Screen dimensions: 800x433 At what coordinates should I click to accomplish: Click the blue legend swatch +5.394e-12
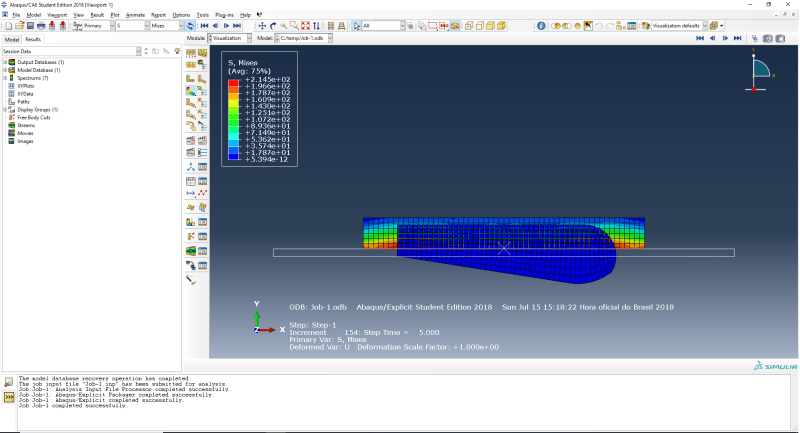point(234,157)
